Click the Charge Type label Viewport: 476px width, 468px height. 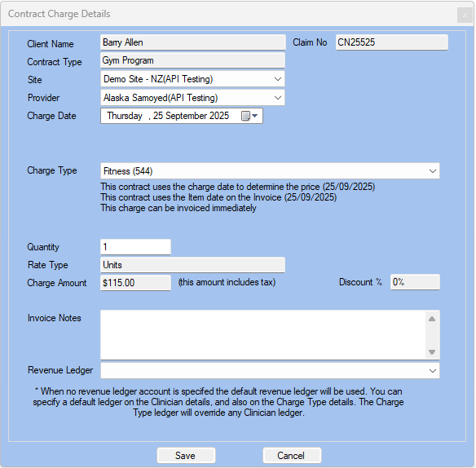[x=52, y=170]
